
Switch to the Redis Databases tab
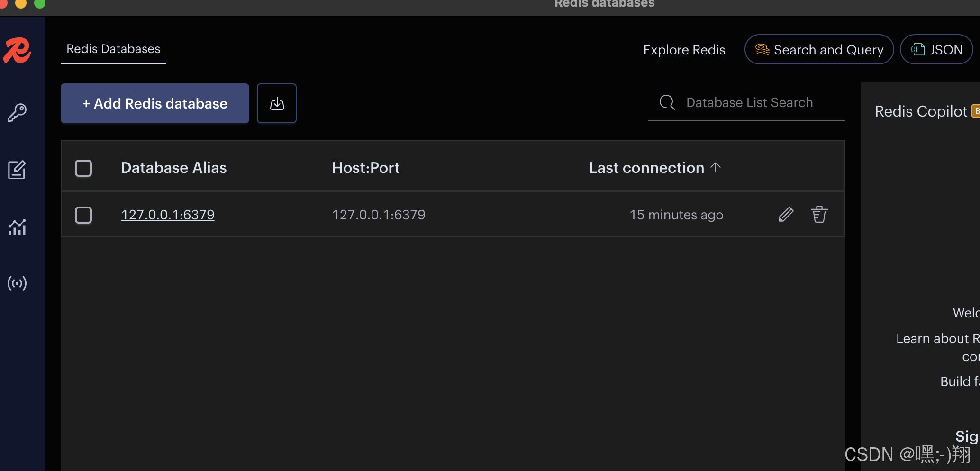click(x=113, y=49)
